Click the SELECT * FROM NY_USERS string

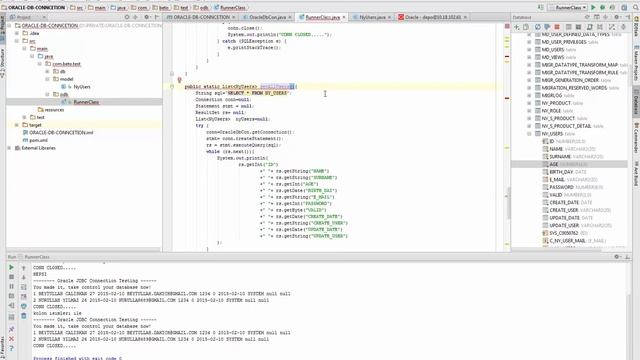click(258, 93)
